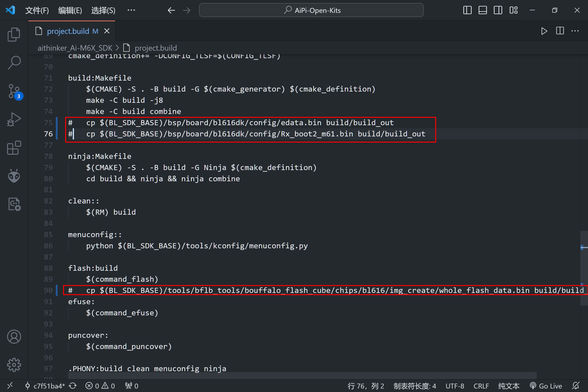Click the 'cd build && ninja && ninja combine' line
588x392 pixels.
(x=163, y=179)
